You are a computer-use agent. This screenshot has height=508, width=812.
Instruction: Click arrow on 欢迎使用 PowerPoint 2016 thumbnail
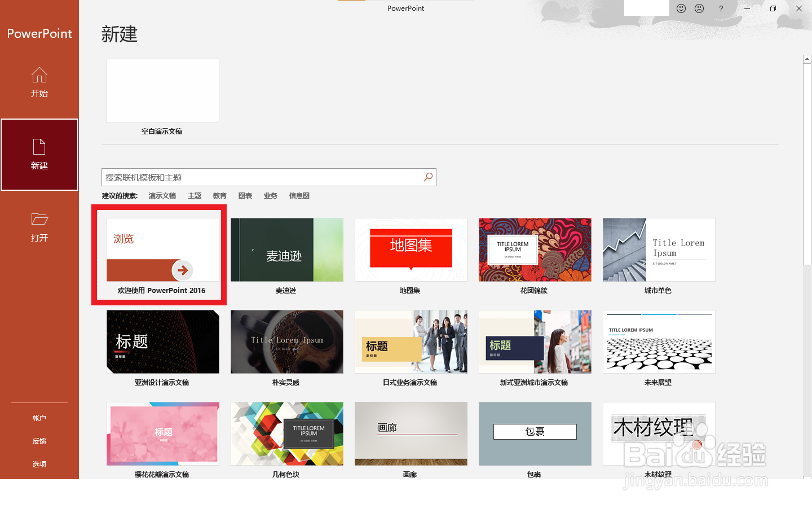point(183,270)
